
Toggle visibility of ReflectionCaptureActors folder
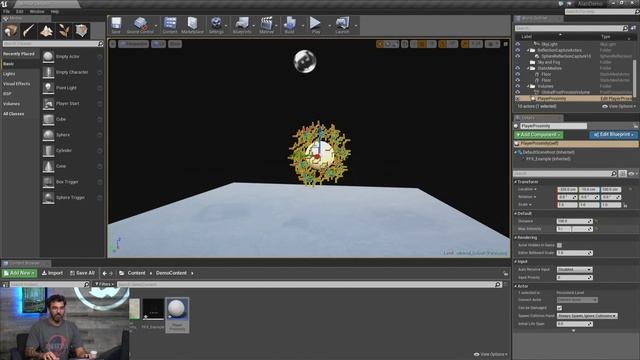pyautogui.click(x=518, y=50)
